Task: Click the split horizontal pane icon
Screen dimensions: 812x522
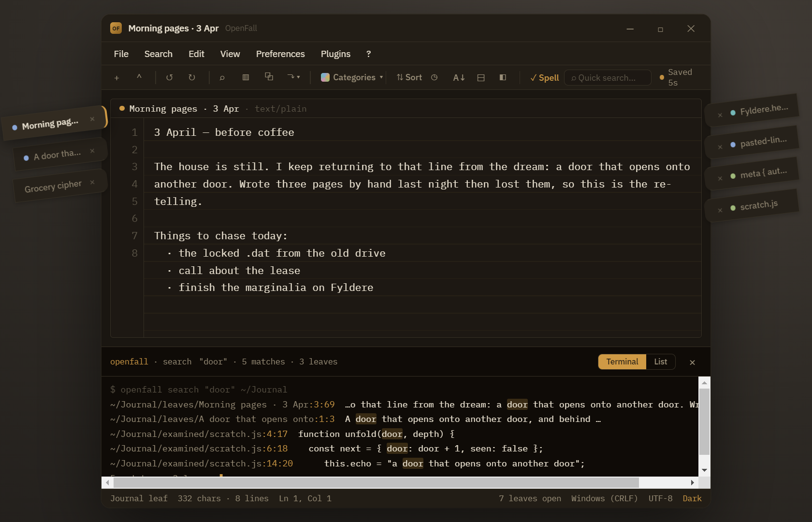Action: (x=481, y=77)
